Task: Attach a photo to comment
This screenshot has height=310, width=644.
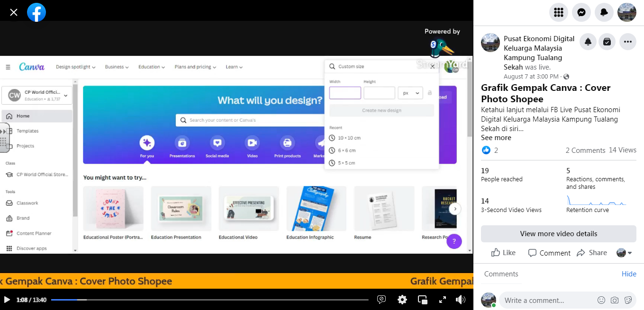Action: (x=615, y=300)
